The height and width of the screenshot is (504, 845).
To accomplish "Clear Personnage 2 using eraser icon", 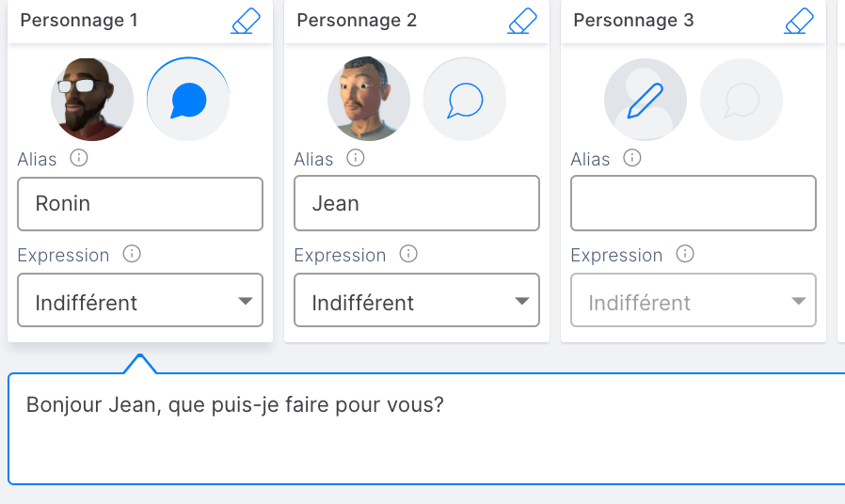I will tap(522, 21).
